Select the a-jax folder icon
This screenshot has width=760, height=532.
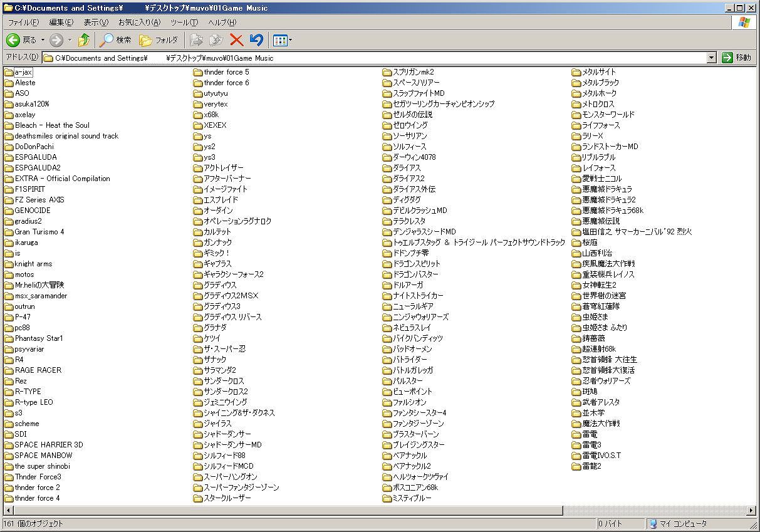(x=8, y=72)
